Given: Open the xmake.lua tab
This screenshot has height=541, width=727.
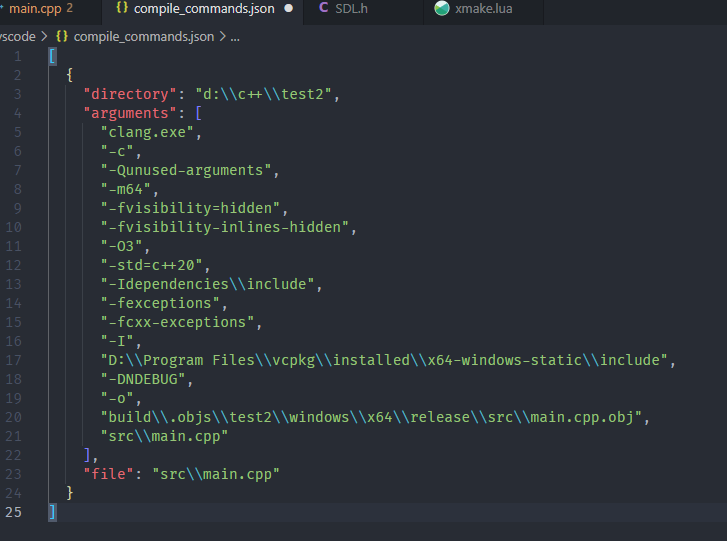Looking at the screenshot, I should (x=484, y=9).
